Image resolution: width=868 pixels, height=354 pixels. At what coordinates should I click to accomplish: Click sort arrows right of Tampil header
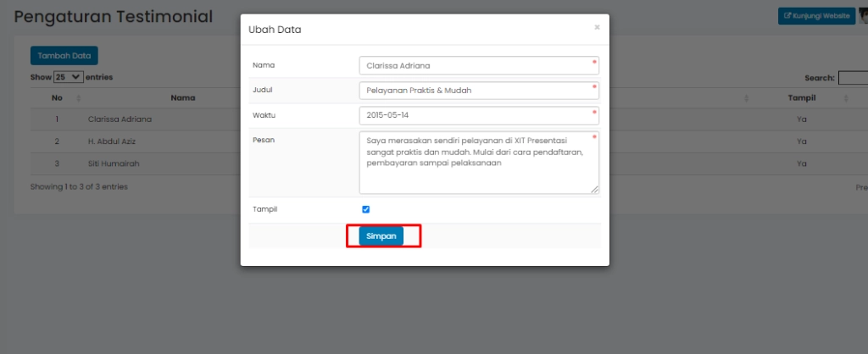(846, 98)
